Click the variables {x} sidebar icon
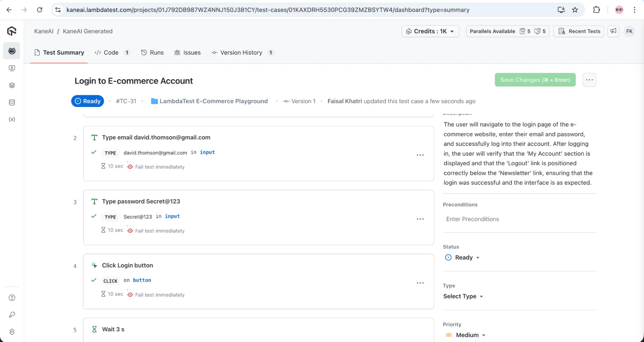This screenshot has height=342, width=644. [x=12, y=119]
